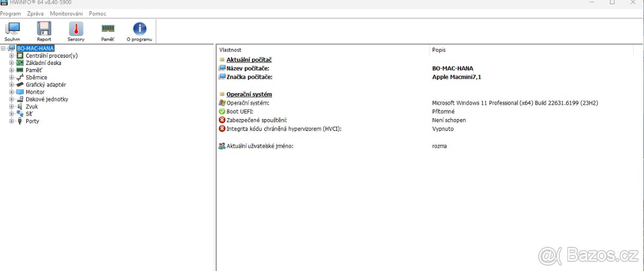Image resolution: width=644 pixels, height=271 pixels.
Task: Click the Diskové jednotky drive icon
Action: click(20, 99)
